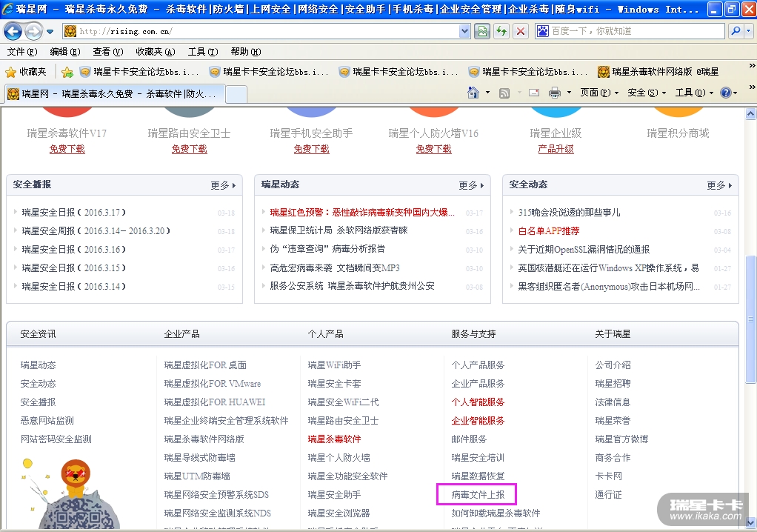This screenshot has height=532, width=757.
Task: Click the blue Help question mark icon
Action: [x=724, y=93]
